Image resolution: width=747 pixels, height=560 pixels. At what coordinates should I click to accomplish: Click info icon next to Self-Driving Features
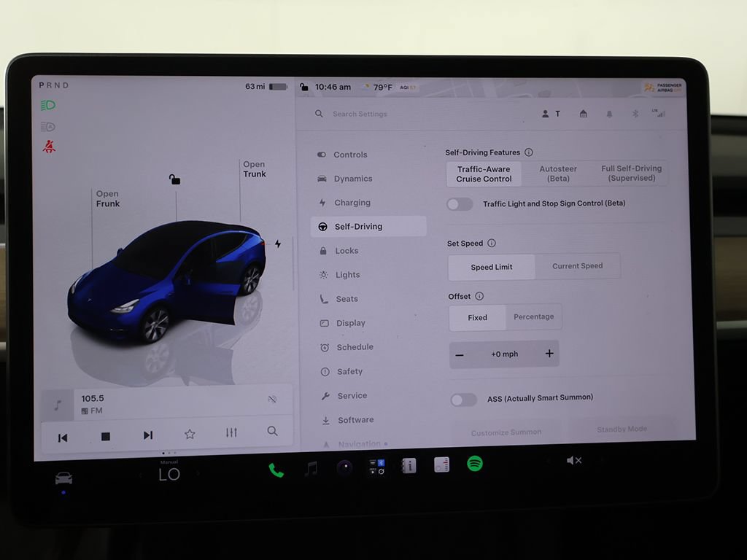click(x=529, y=152)
